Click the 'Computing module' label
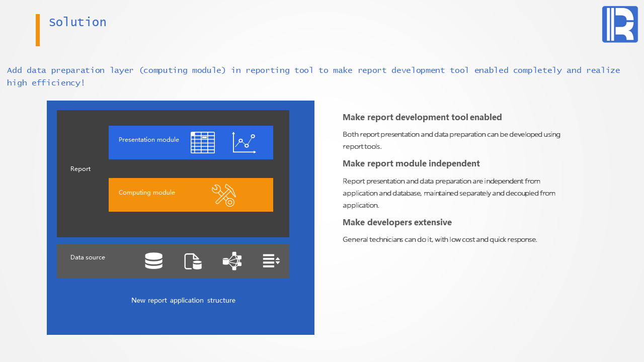This screenshot has width=644, height=362. click(147, 193)
